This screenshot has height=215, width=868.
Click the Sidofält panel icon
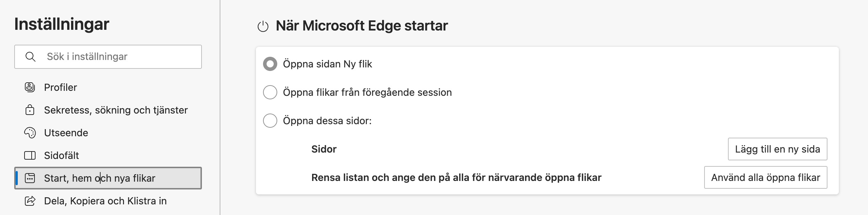[x=30, y=155]
